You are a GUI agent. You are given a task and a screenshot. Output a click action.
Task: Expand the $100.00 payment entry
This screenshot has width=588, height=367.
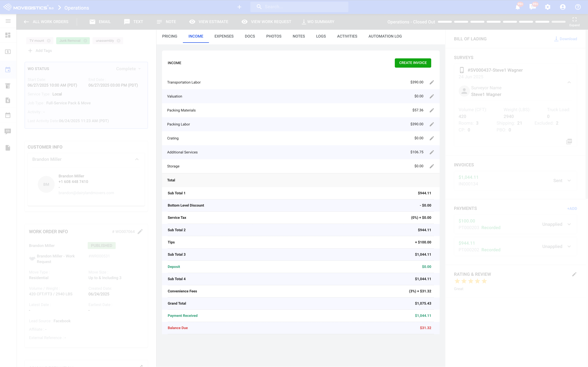click(569, 224)
